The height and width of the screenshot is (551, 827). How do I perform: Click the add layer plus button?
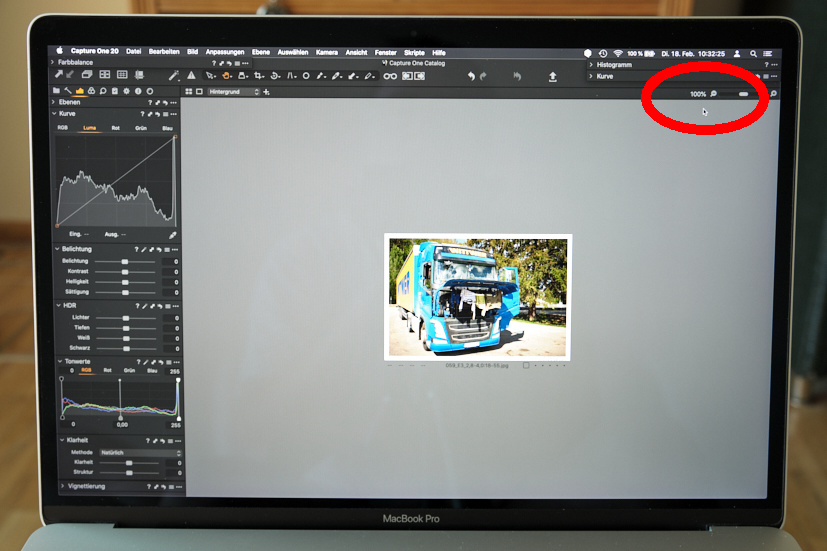point(267,92)
